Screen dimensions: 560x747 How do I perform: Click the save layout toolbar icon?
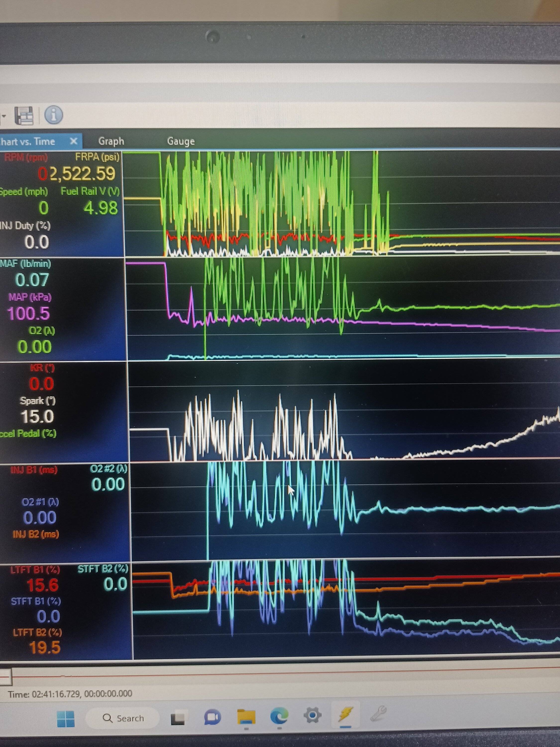pos(24,116)
